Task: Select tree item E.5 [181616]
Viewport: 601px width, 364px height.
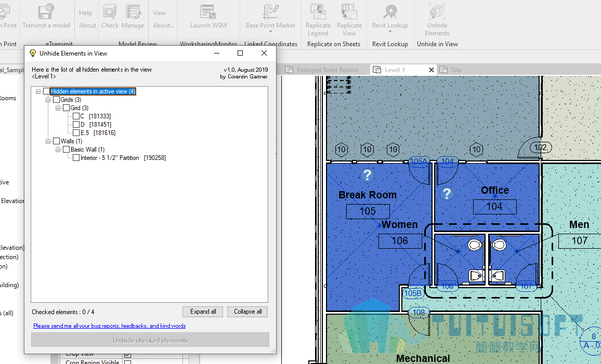Action: coord(98,133)
